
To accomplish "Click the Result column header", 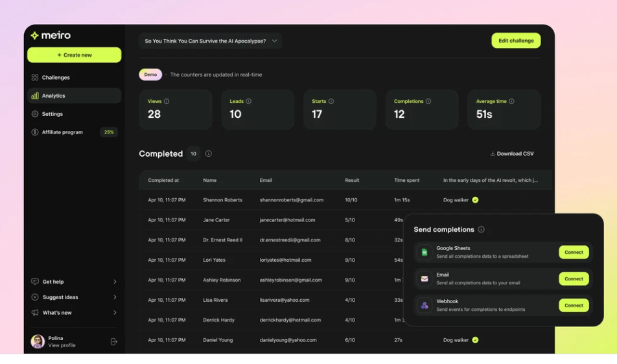I will pyautogui.click(x=352, y=181).
